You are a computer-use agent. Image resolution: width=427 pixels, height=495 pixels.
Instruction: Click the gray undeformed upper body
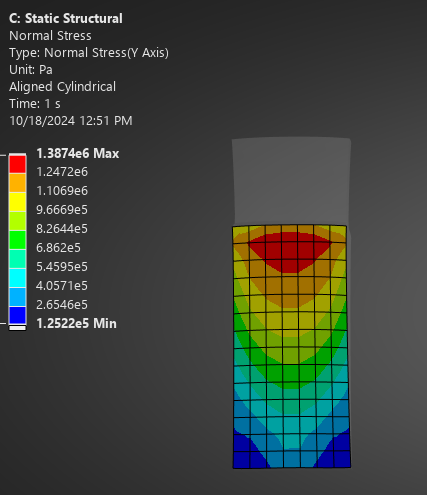(x=291, y=181)
